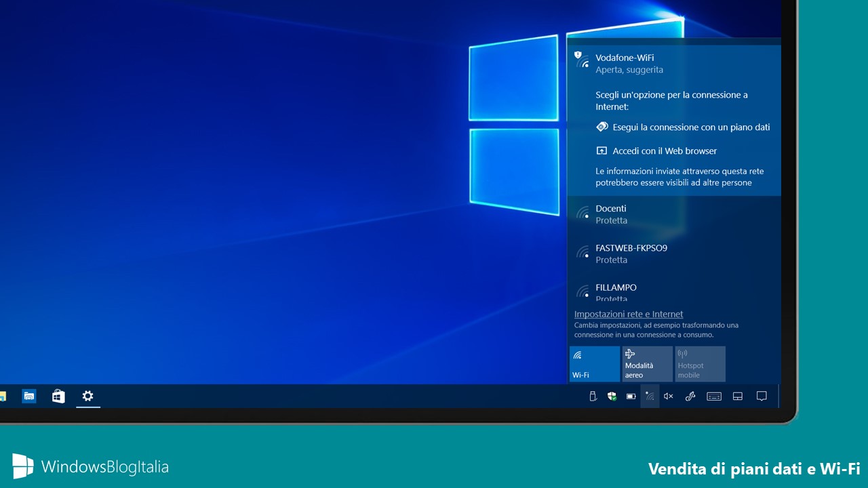This screenshot has height=488, width=868.
Task: Show the touch keyboard from the tray
Action: 714,396
